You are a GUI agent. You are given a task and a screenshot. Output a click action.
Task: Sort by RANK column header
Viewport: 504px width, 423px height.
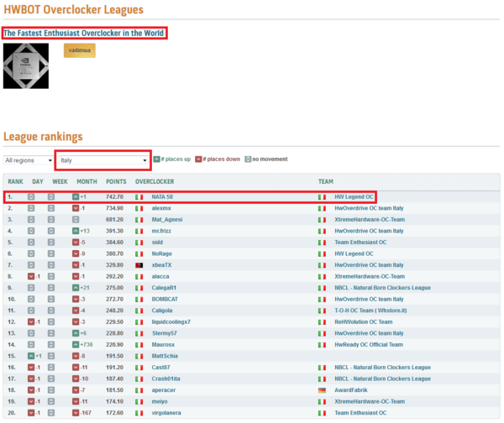(x=15, y=181)
